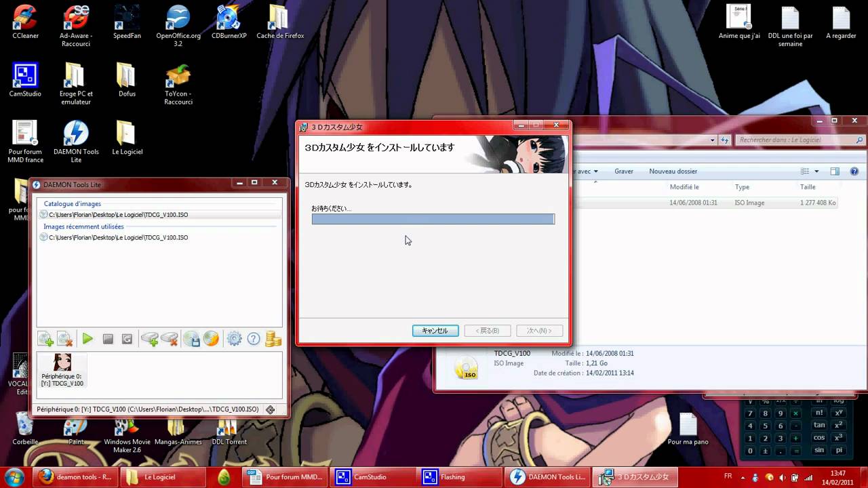Sort by the Type column header
868x488 pixels.
tap(742, 187)
